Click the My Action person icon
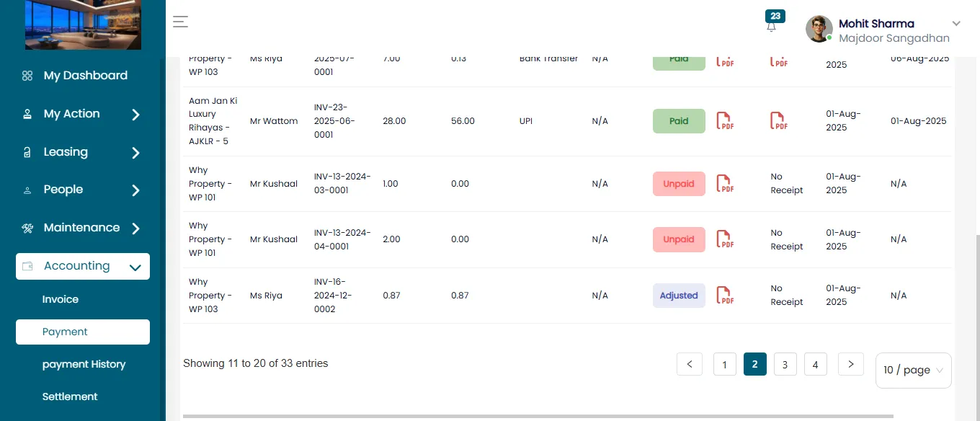 (x=27, y=114)
